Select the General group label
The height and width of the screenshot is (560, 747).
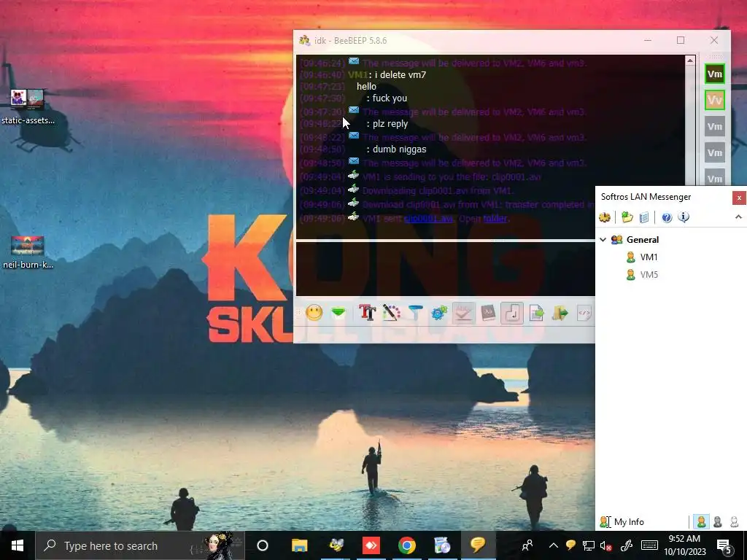click(x=643, y=239)
